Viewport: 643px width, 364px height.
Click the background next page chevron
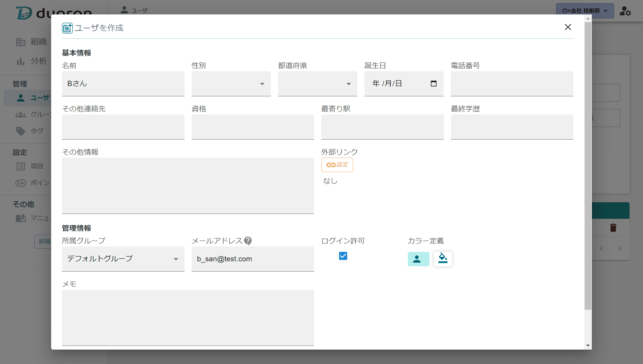point(620,248)
